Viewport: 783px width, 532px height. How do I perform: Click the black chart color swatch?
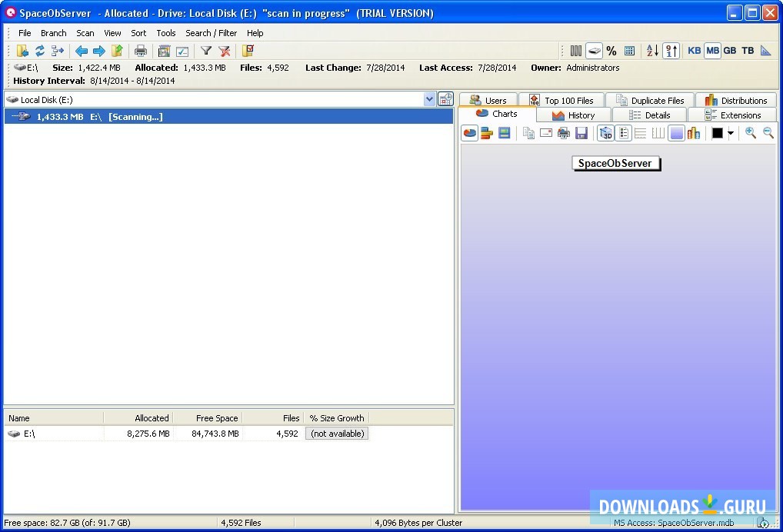click(718, 133)
